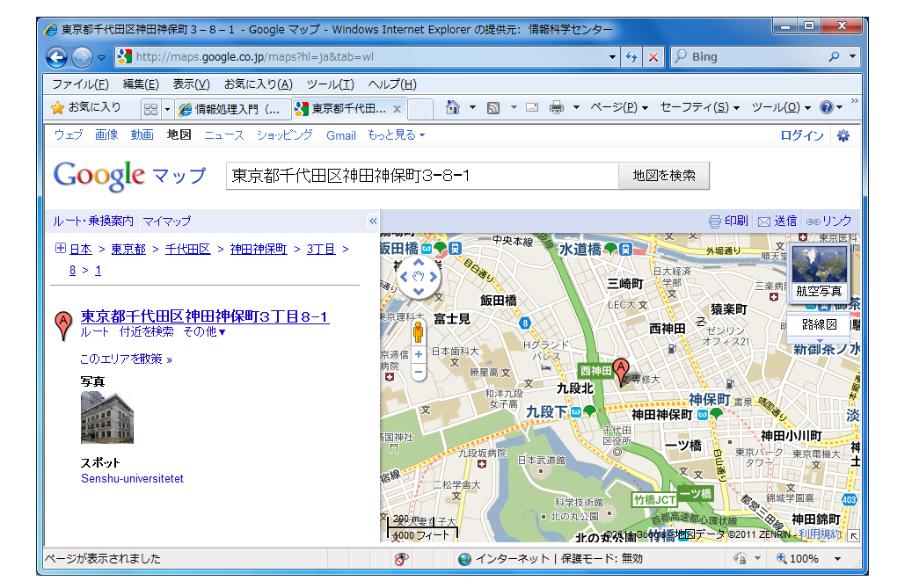
Task: Switch map to 航空写真 satellite view
Action: pos(819,272)
